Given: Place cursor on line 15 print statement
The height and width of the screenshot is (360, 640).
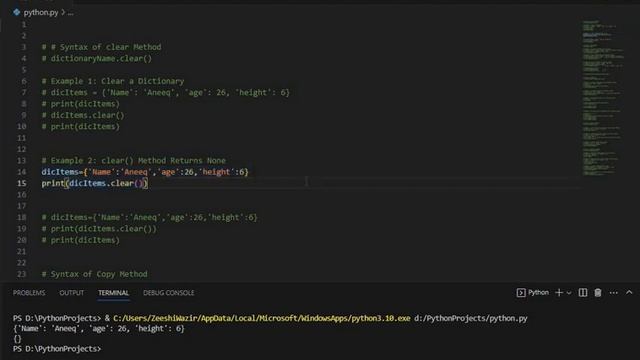Looking at the screenshot, I should click(95, 183).
